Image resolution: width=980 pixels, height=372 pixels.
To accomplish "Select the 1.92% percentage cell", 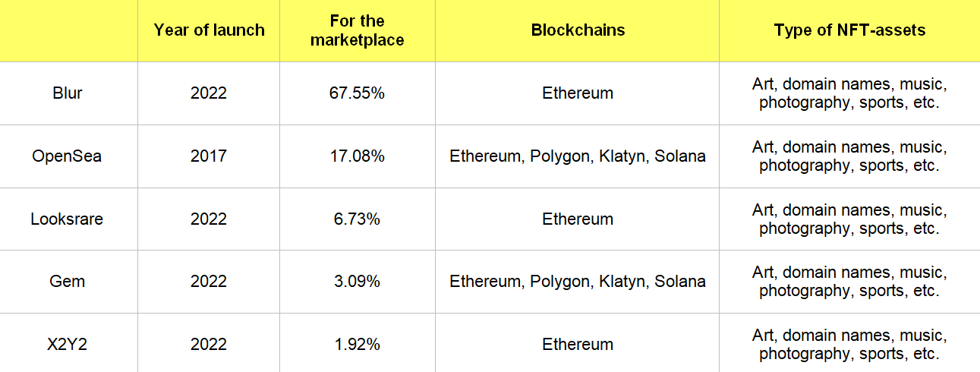I will 358,344.
